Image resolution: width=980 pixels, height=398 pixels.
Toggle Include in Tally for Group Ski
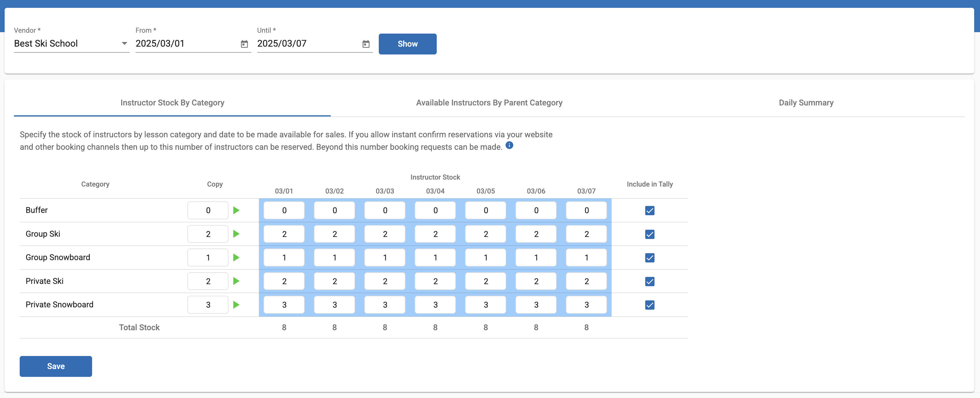649,234
